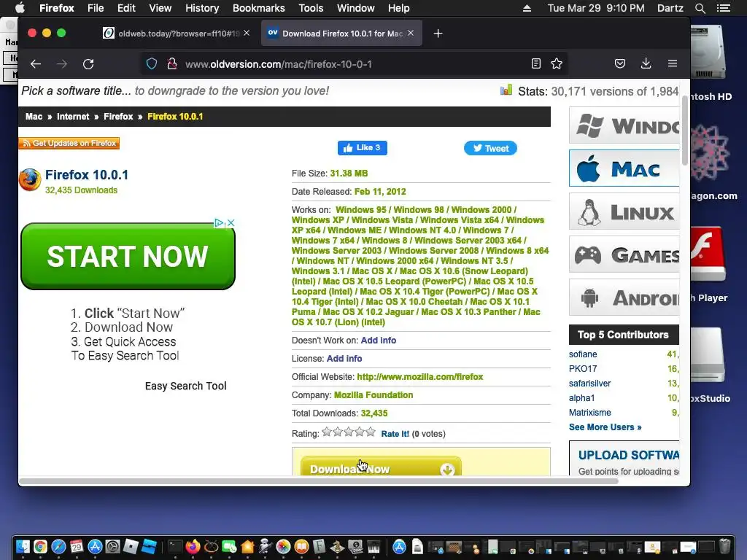Screen dimensions: 747x560
Task: Open the History menu
Action: click(202, 8)
